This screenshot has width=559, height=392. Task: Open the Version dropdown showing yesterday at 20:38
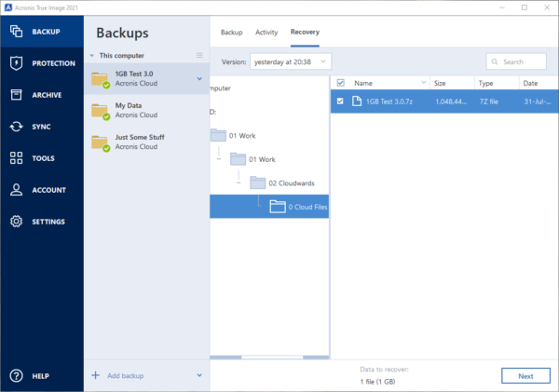[290, 61]
